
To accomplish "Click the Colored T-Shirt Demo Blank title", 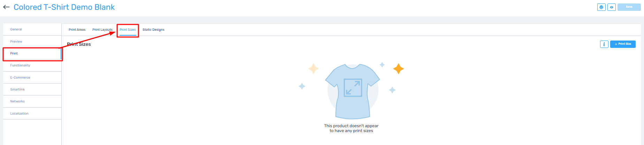I will click(64, 7).
